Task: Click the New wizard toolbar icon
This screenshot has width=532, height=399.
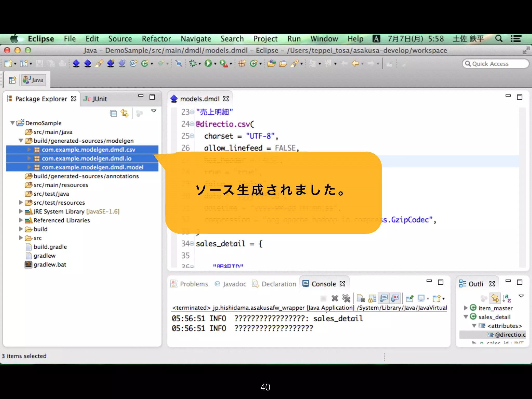Action: pos(9,63)
